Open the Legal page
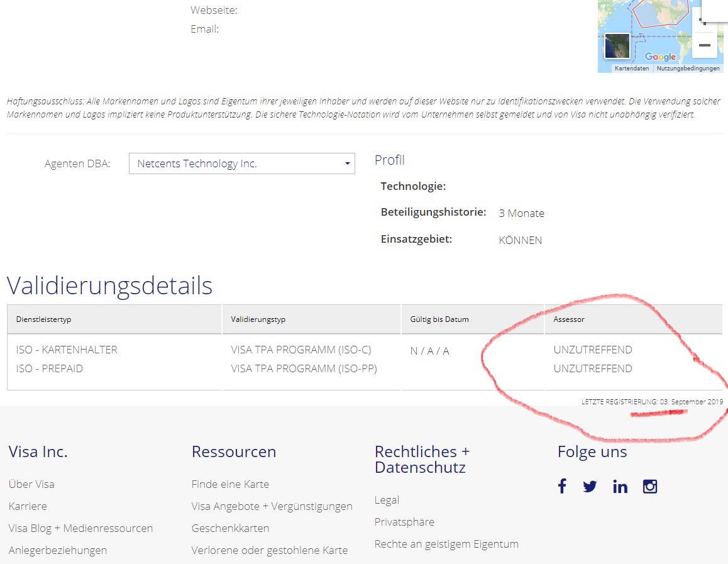 coord(386,499)
